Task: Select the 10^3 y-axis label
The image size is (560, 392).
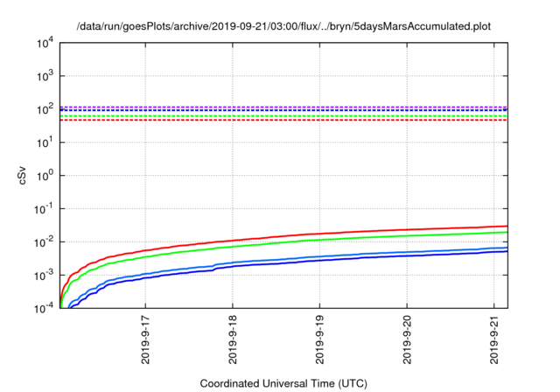Action: [x=45, y=76]
